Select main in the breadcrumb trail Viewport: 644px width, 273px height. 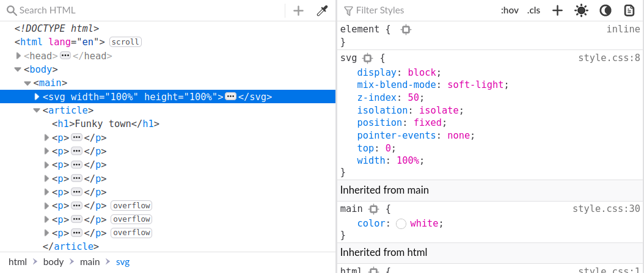(90, 262)
